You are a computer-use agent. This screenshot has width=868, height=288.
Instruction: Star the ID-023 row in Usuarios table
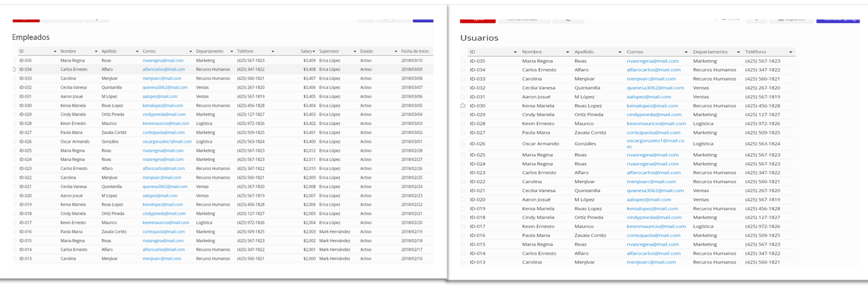pos(463,173)
